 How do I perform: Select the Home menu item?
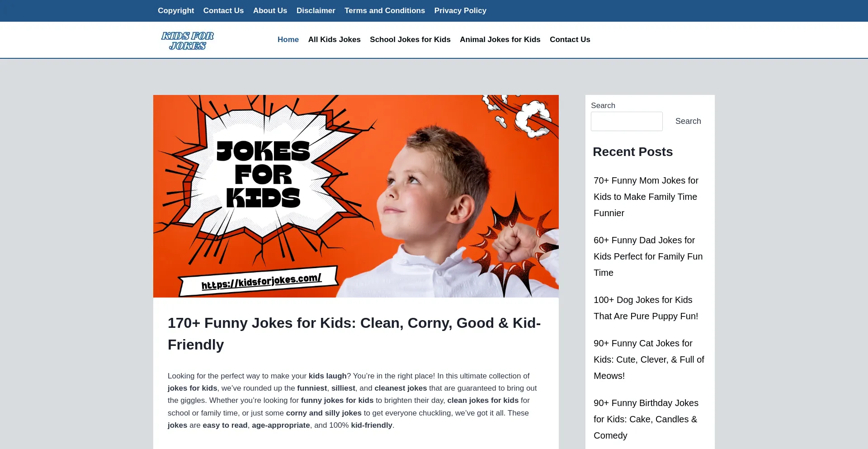click(x=288, y=39)
